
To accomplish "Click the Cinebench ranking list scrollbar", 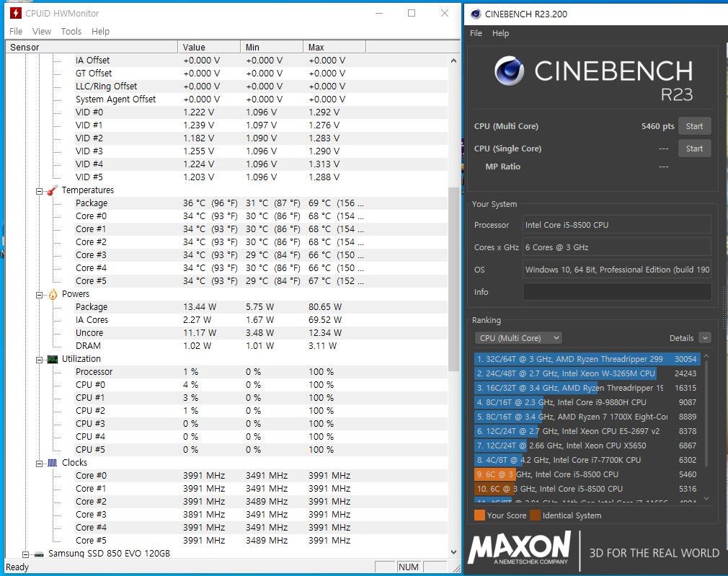I will (706, 412).
